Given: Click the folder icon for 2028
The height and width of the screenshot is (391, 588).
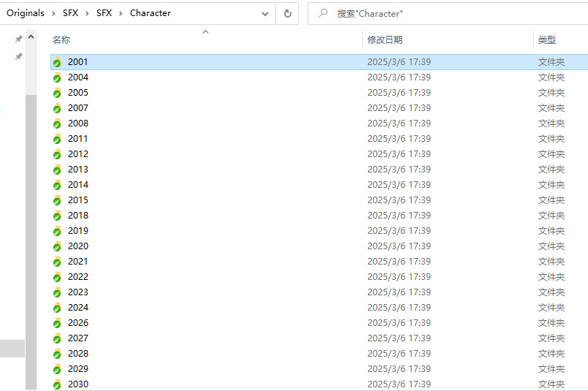Looking at the screenshot, I should click(57, 354).
